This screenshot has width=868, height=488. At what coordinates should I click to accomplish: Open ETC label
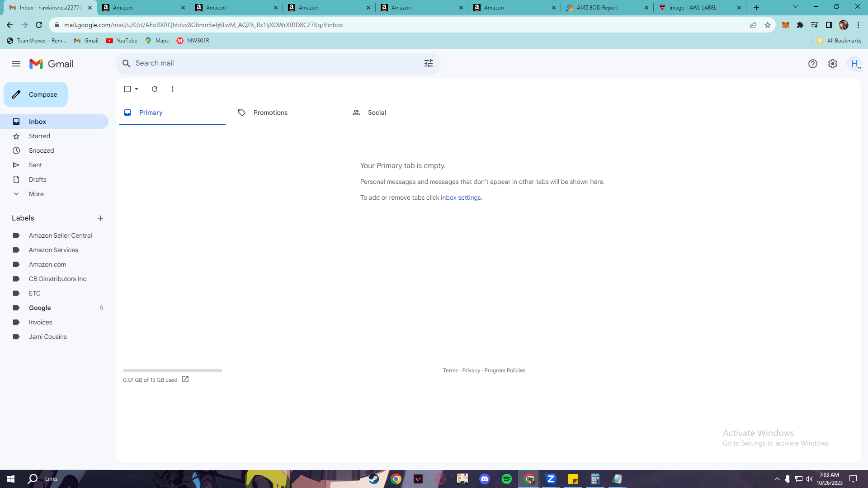click(54, 293)
